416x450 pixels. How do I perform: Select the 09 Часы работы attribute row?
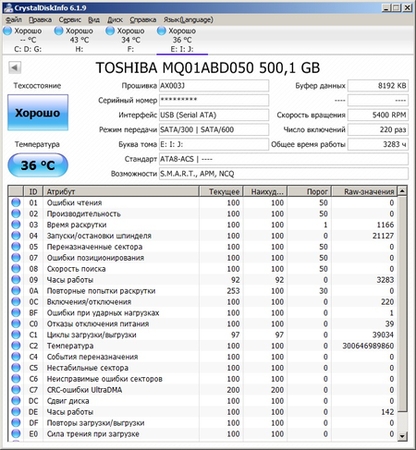point(203,280)
